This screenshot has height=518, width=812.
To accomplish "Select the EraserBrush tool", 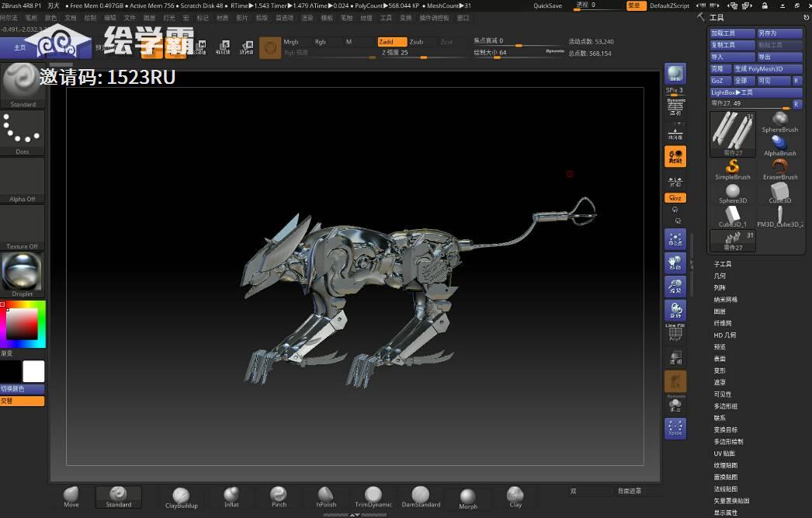I will click(779, 170).
